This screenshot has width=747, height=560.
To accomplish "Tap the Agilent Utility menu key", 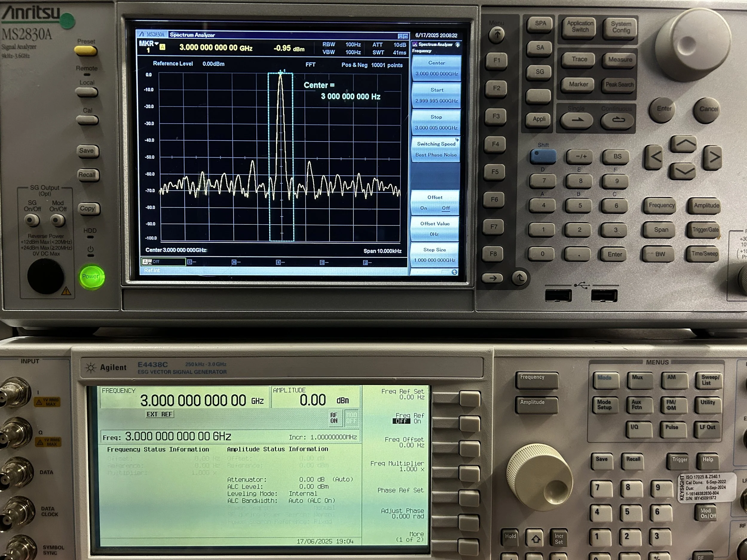I will coord(708,405).
